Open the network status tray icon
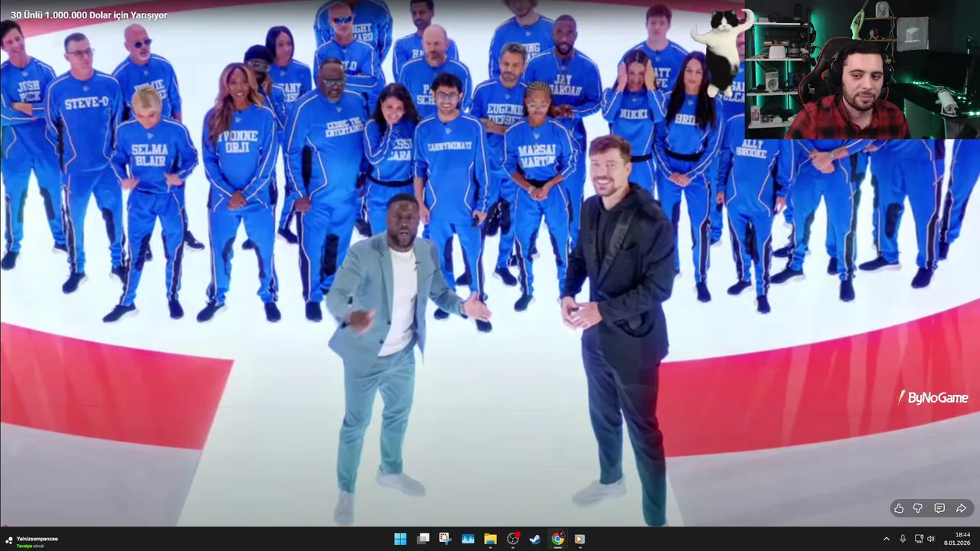Image resolution: width=980 pixels, height=551 pixels. pyautogui.click(x=919, y=539)
